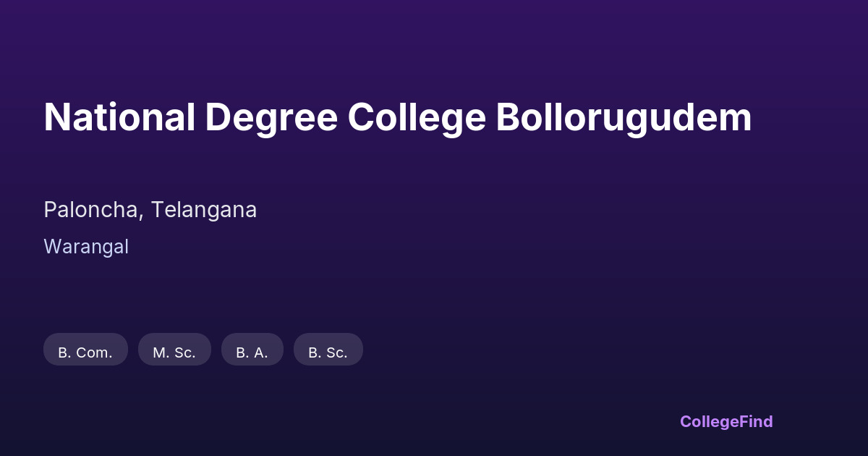Click the National Degree College Bollorugudem heading

coord(397,117)
